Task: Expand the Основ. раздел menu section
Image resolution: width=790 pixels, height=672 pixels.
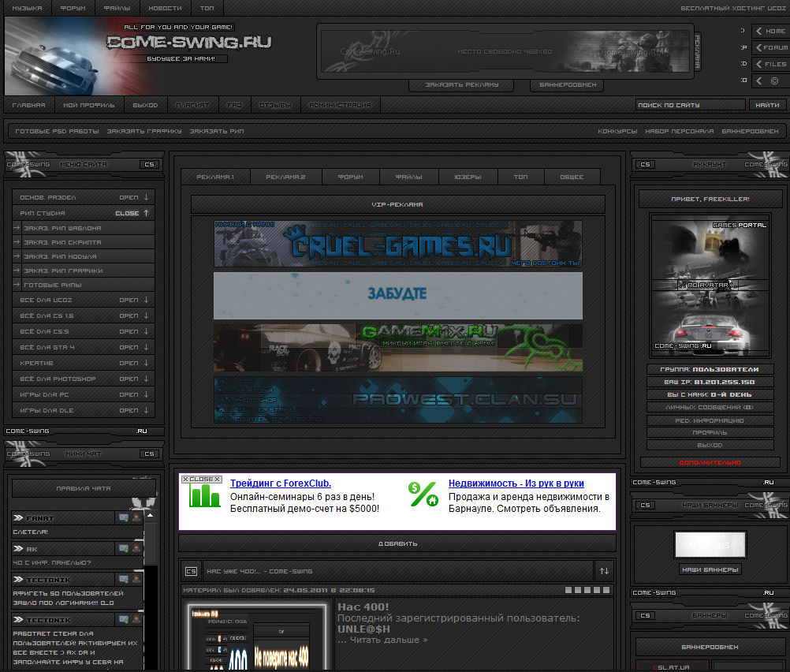Action: pyautogui.click(x=84, y=197)
